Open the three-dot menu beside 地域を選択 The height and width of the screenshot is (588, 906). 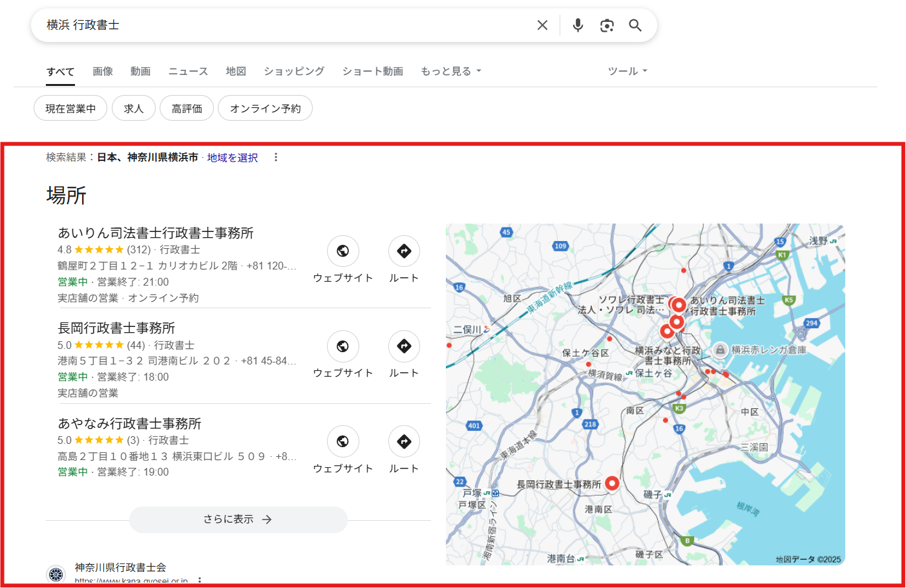(276, 157)
